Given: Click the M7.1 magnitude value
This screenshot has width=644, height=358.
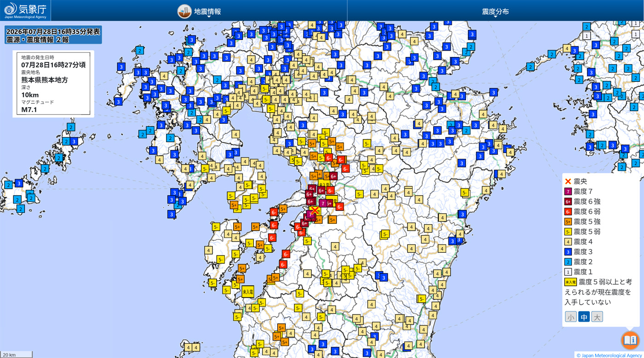Looking at the screenshot, I should click(29, 110).
